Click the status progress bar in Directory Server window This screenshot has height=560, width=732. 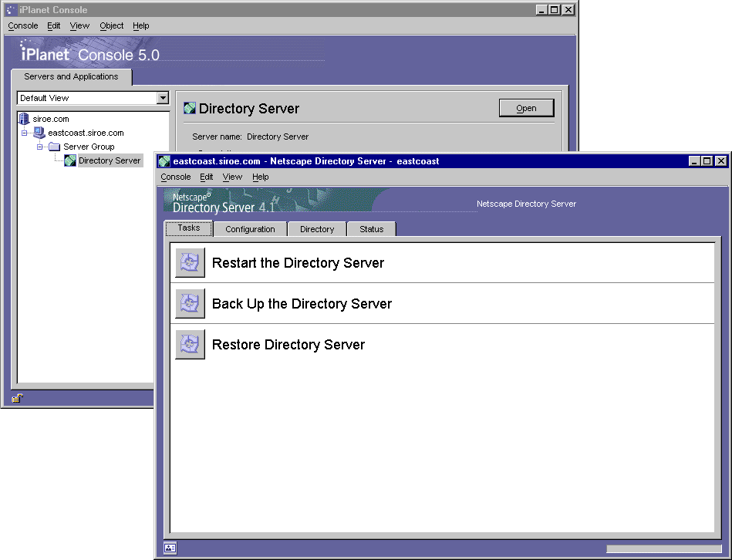click(x=664, y=548)
